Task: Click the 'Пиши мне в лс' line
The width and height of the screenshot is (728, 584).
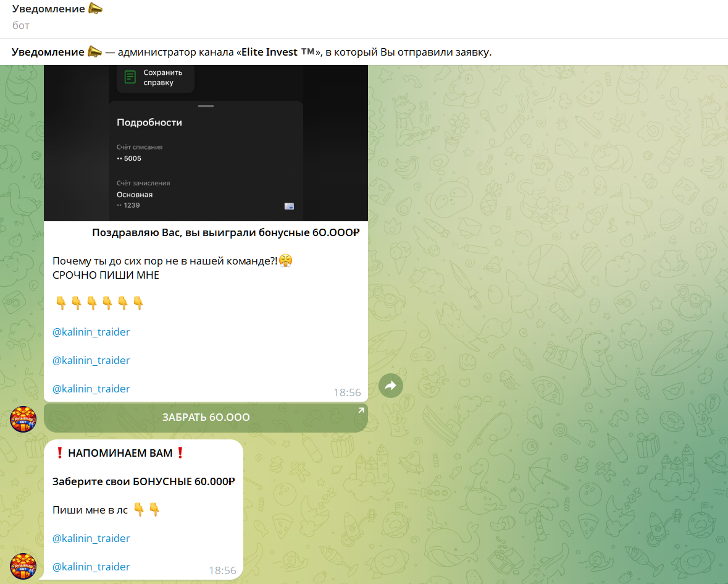Action: [x=90, y=510]
